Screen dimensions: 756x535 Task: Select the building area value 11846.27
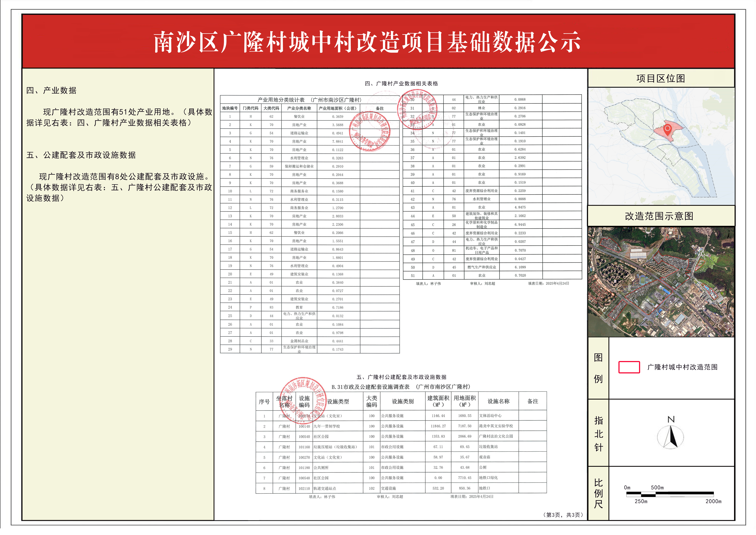(x=438, y=426)
